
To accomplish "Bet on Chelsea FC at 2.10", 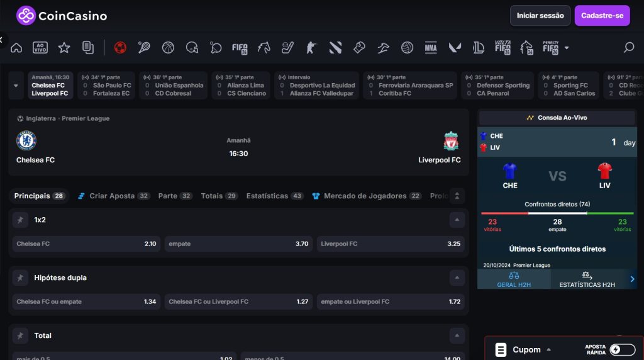I will pyautogui.click(x=86, y=244).
